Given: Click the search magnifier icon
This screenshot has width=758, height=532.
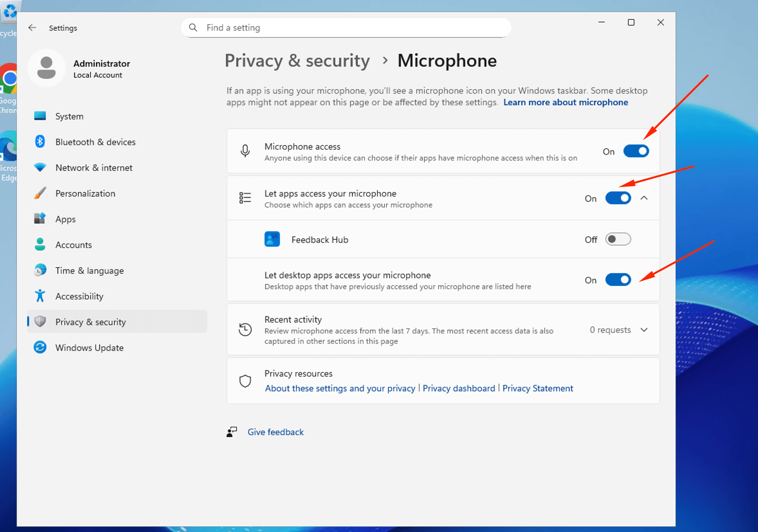Looking at the screenshot, I should (193, 28).
